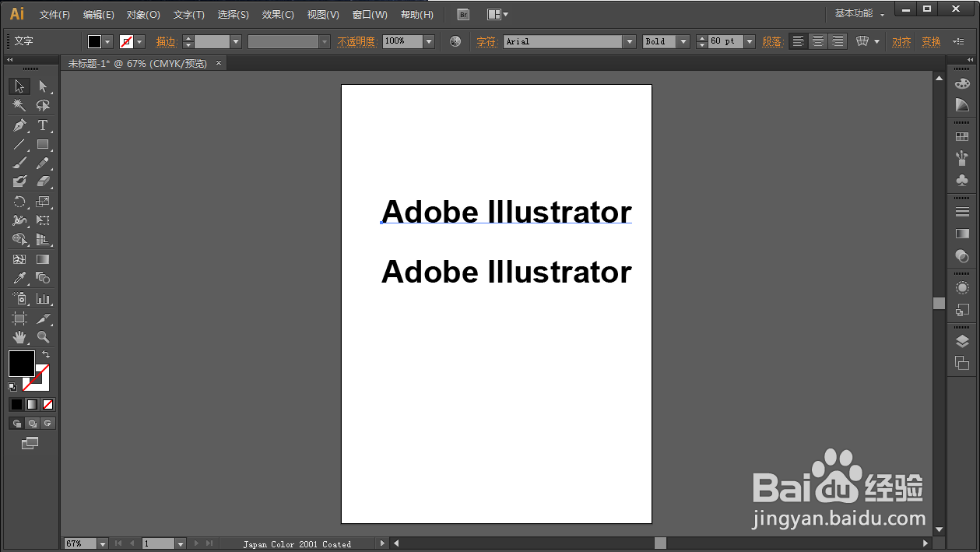Open the 60 pt font size dropdown
This screenshot has height=552, width=980.
(750, 41)
